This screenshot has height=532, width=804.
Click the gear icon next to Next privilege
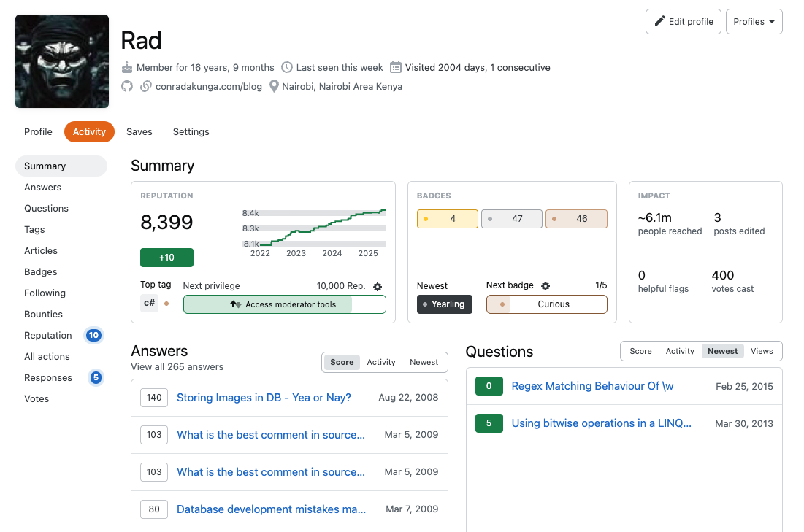tap(378, 285)
